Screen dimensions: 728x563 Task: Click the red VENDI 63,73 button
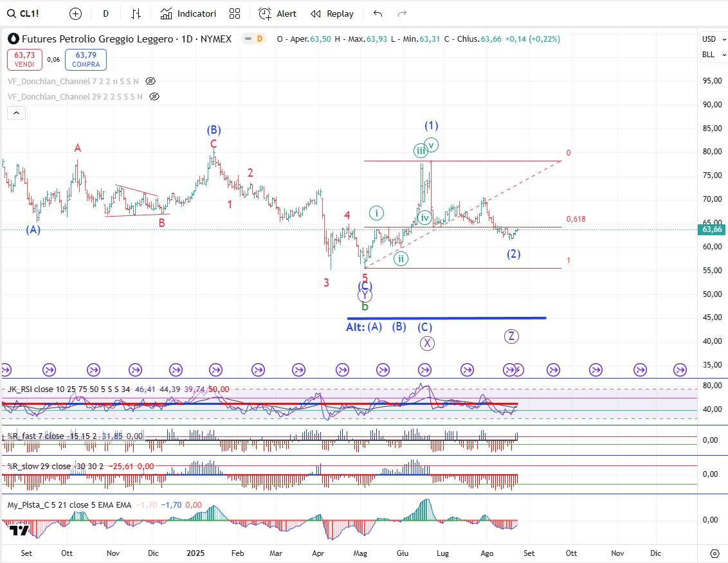click(25, 60)
